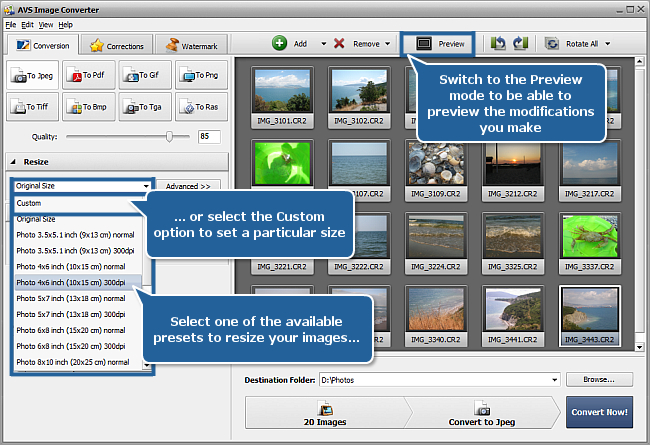Click the Advanced >> button
The height and width of the screenshot is (445, 650).
point(188,186)
